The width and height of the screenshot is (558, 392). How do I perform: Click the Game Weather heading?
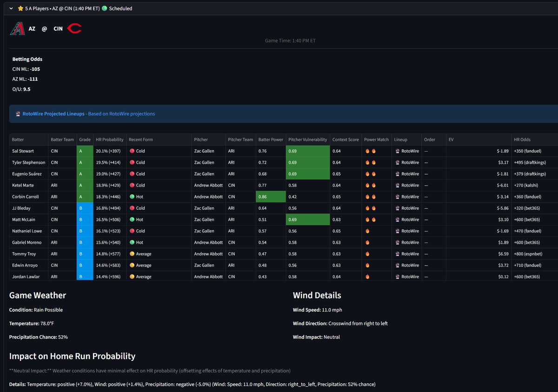(38, 295)
